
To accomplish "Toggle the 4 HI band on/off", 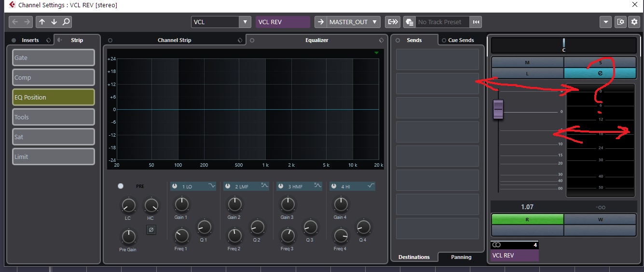I will click(x=334, y=186).
